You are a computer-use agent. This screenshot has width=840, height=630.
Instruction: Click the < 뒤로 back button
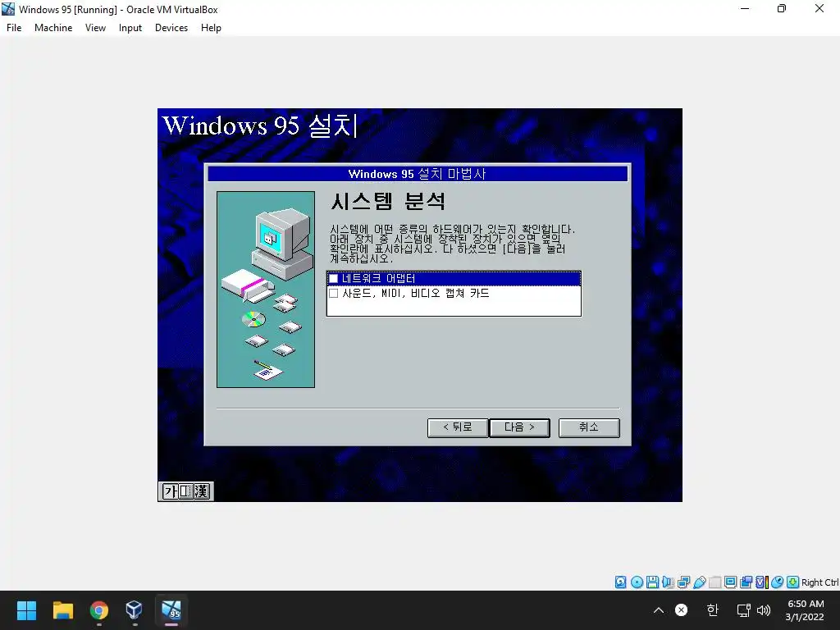pos(458,427)
